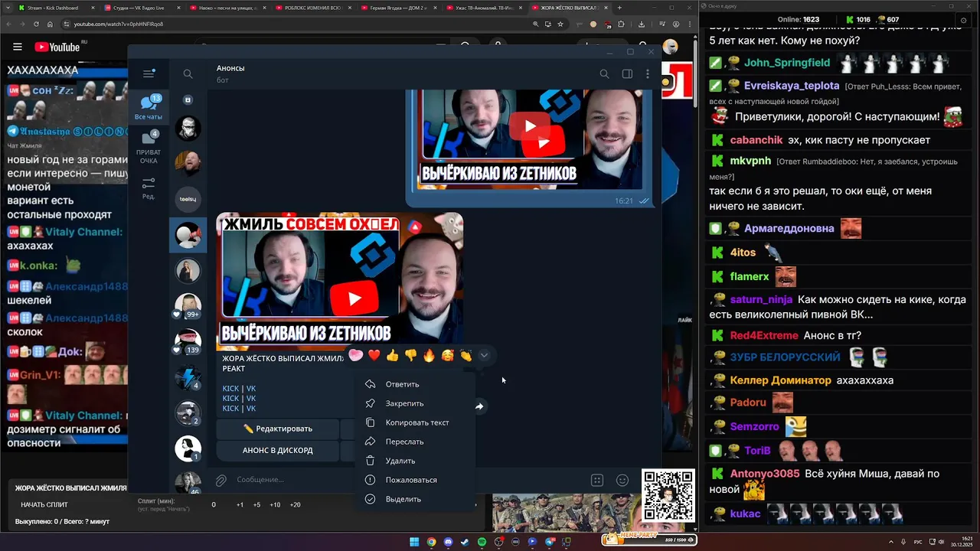Click the forward arrow beside the message
980x551 pixels.
click(x=479, y=406)
